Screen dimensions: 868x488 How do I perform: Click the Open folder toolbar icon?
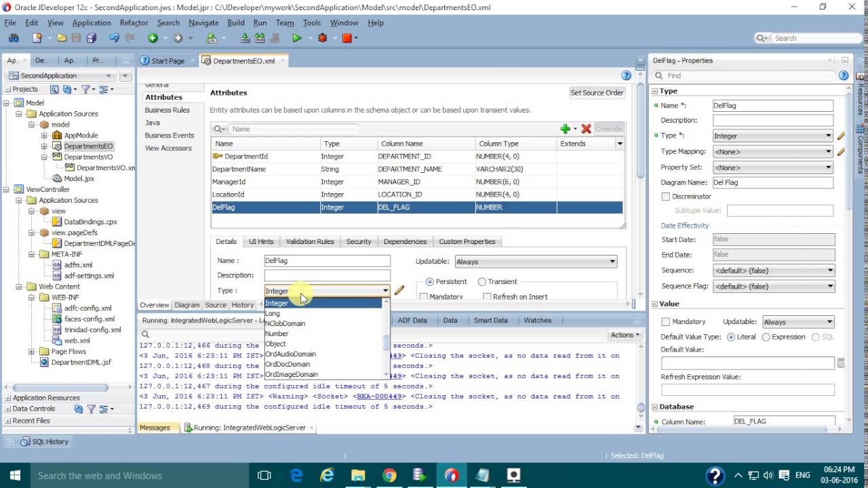pyautogui.click(x=62, y=38)
